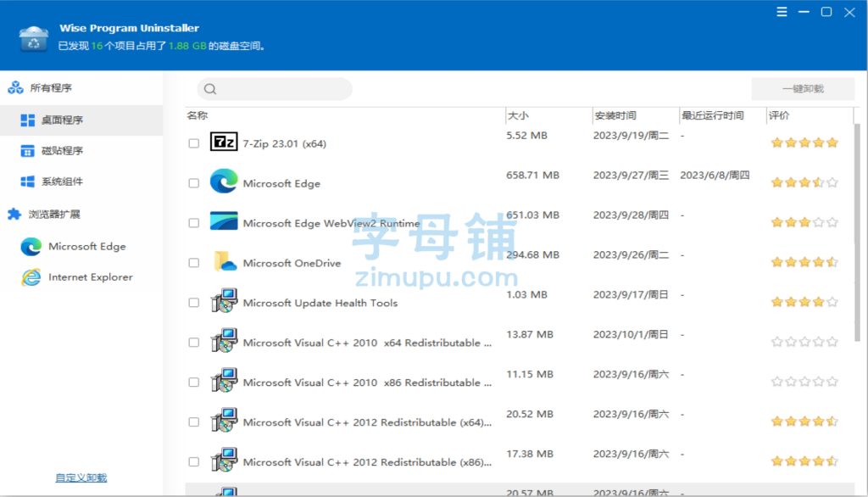Click the 浏览器扩展 puzzle piece icon
Screen dimensions: 868x497
(x=14, y=215)
